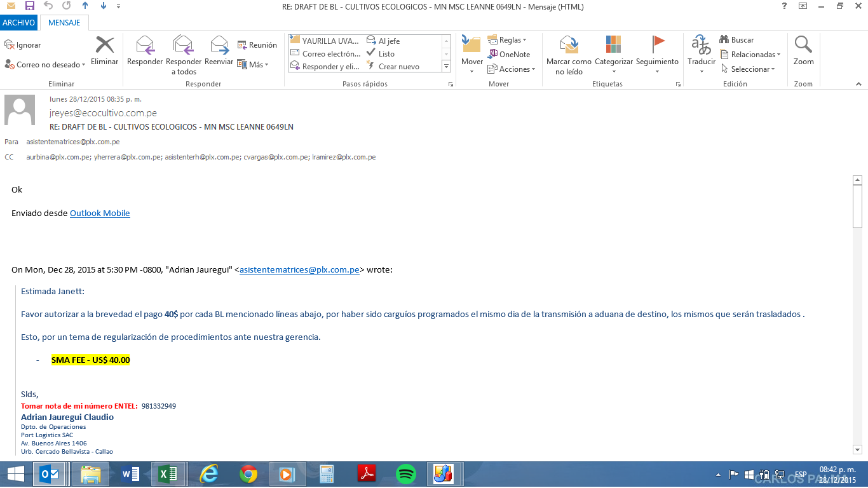The width and height of the screenshot is (868, 488).
Task: Collapse the ribbon with the arrow
Action: pyautogui.click(x=858, y=84)
